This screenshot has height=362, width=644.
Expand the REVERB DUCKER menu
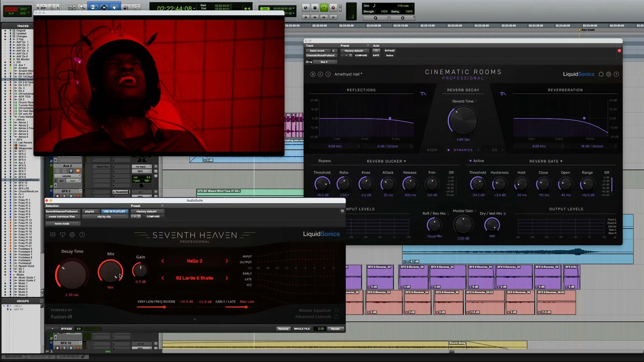click(x=386, y=161)
